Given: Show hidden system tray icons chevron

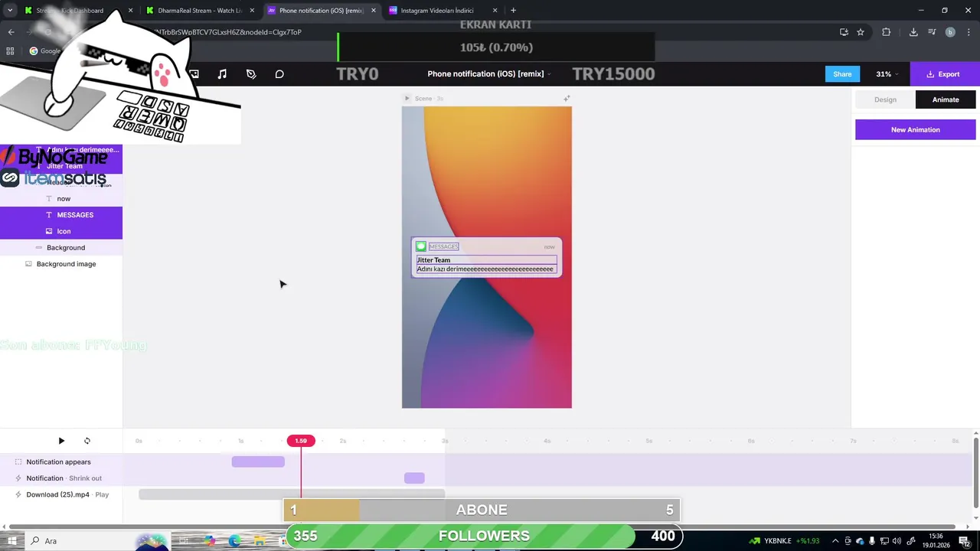Looking at the screenshot, I should click(x=835, y=541).
